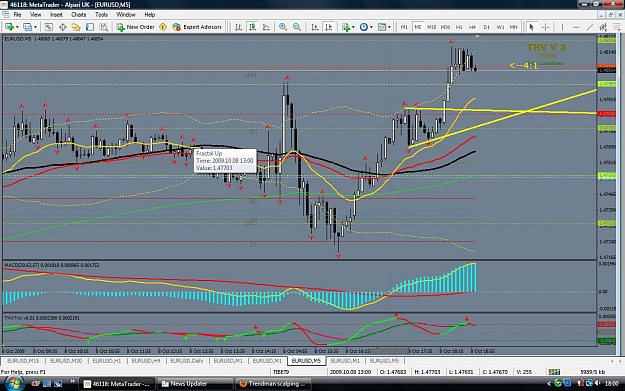The width and height of the screenshot is (625, 391).
Task: Select the H4 timeframe button
Action: [473, 27]
